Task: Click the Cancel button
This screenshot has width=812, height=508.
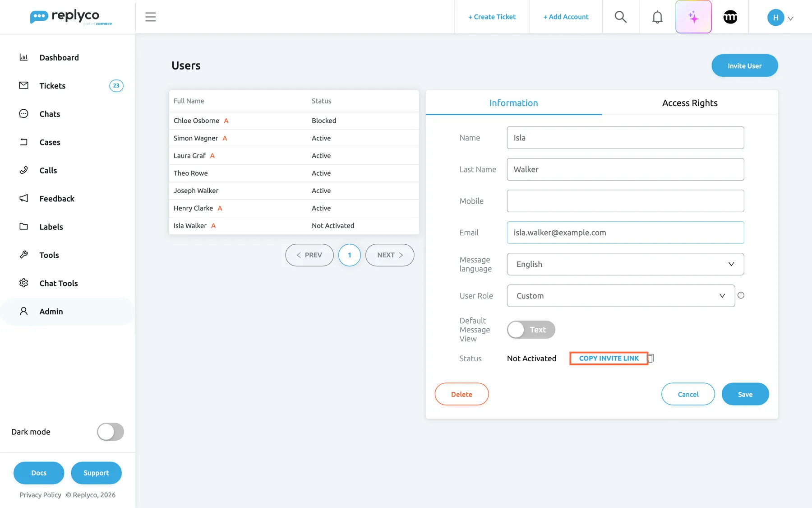Action: [x=688, y=394]
